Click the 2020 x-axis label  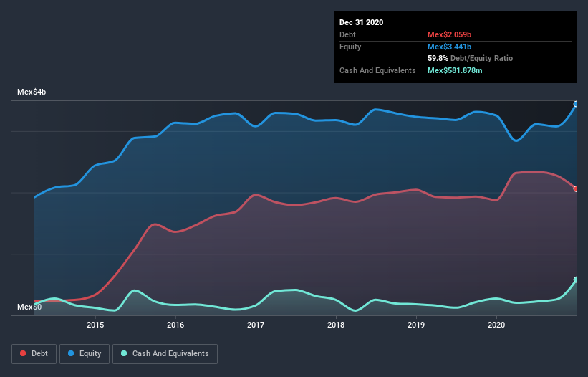click(x=496, y=325)
